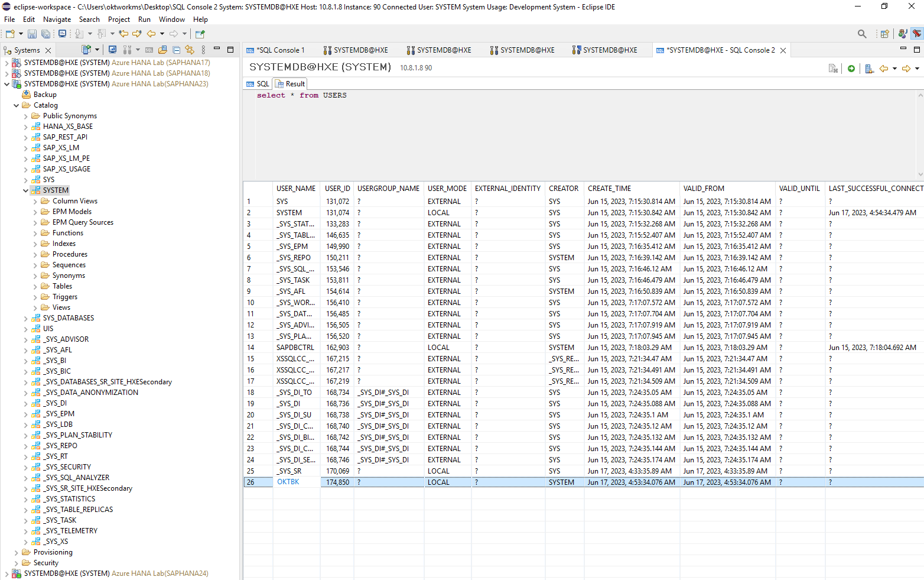Click the Save All toolbar icon
Viewport: 924px width, 580px height.
45,34
